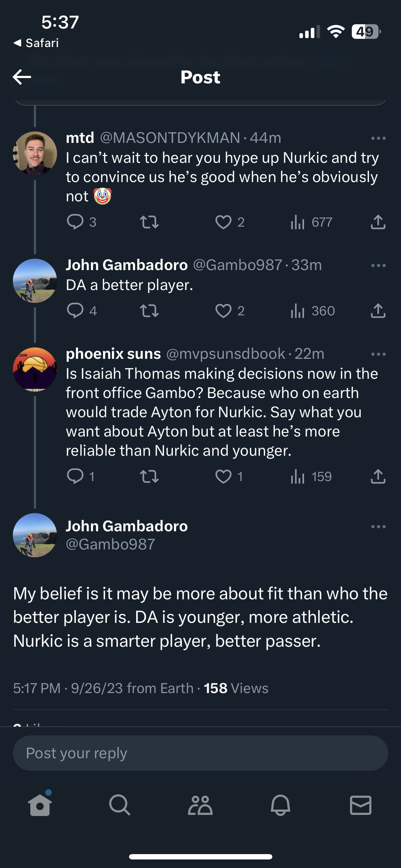The image size is (401, 868).
Task: Share mtd's post via share icon
Action: (x=378, y=222)
